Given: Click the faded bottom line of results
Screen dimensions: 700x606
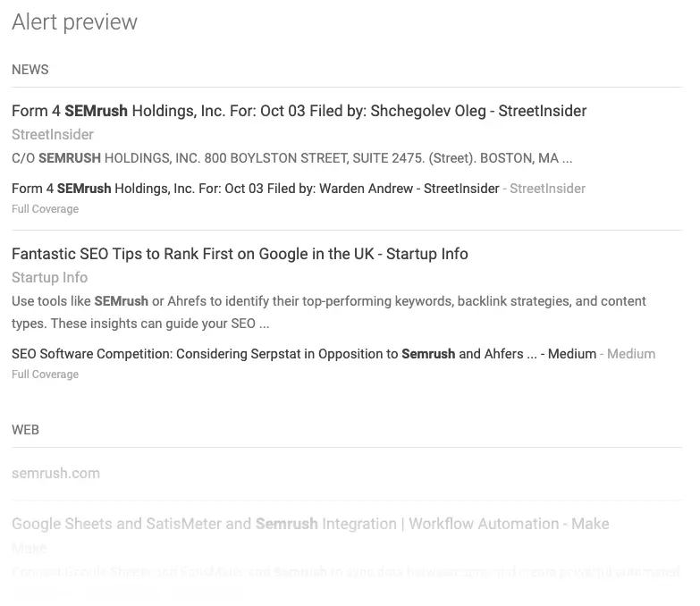Looking at the screenshot, I should tap(125, 592).
